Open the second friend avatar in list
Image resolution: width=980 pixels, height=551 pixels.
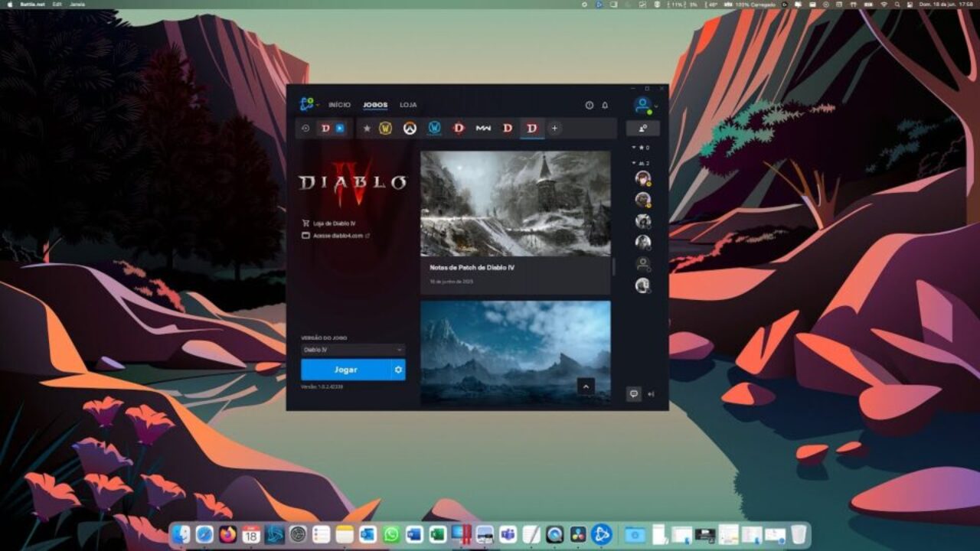click(643, 200)
